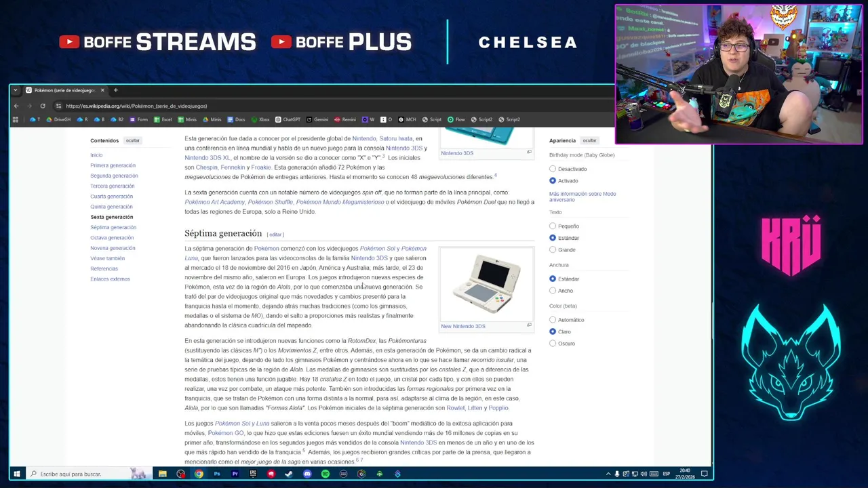This screenshot has width=868, height=488.
Task: Click the New Nintendo 3DS console thumbnail
Action: [x=486, y=285]
